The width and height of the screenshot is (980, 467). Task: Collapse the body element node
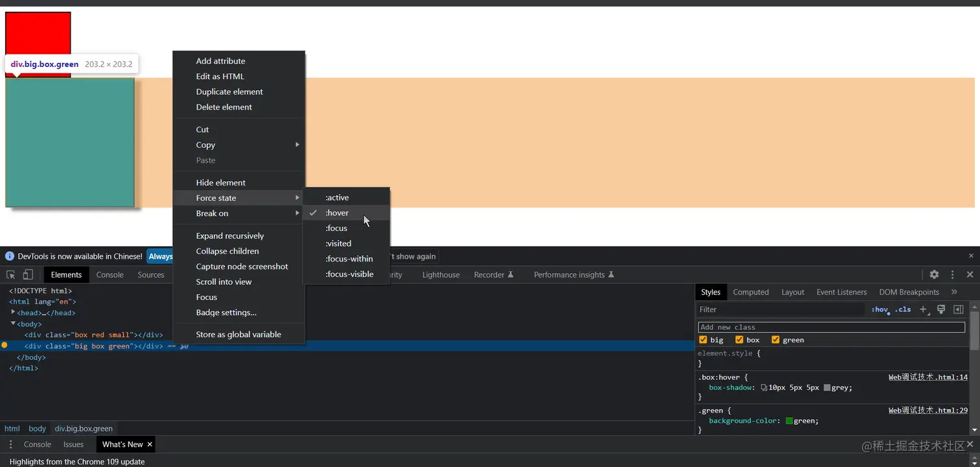coord(13,323)
